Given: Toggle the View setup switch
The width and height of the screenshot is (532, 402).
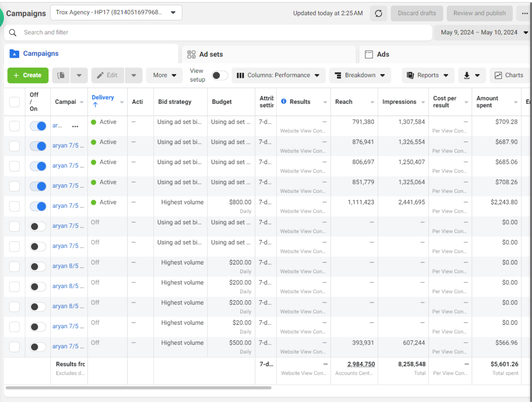Looking at the screenshot, I should [x=220, y=75].
